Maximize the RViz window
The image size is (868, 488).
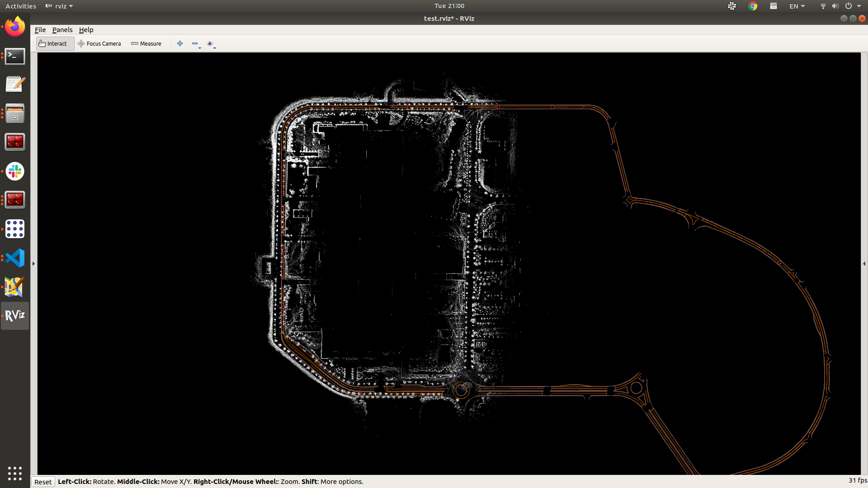pos(853,19)
